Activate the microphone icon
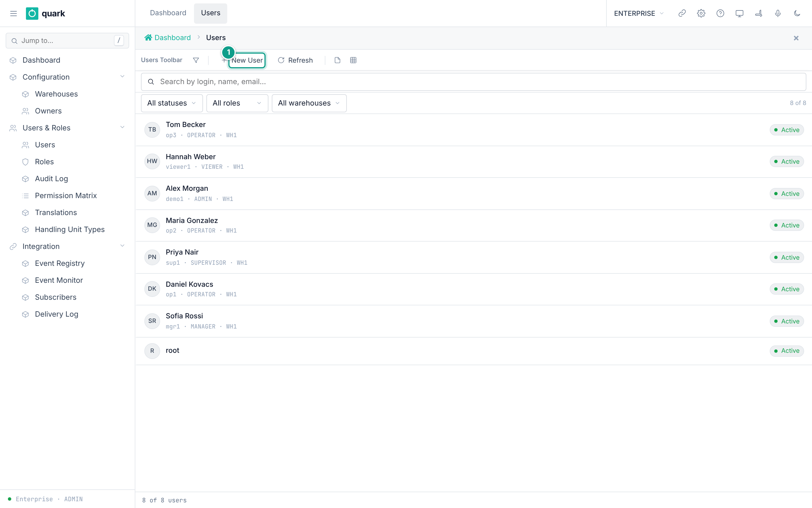This screenshot has width=812, height=508. [778, 14]
